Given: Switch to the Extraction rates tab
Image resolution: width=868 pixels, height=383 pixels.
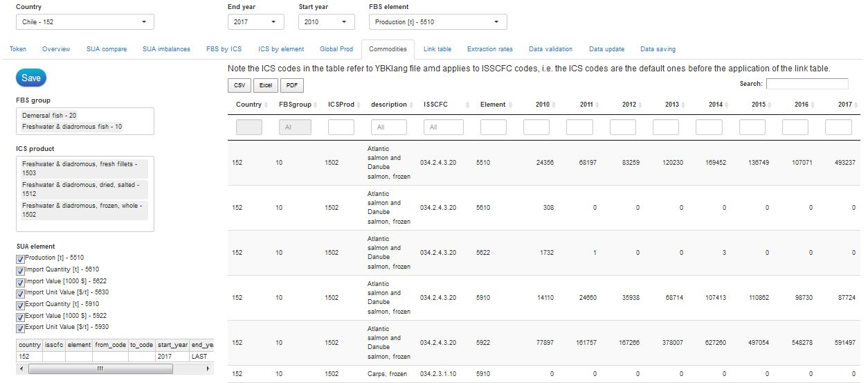Looking at the screenshot, I should point(489,49).
